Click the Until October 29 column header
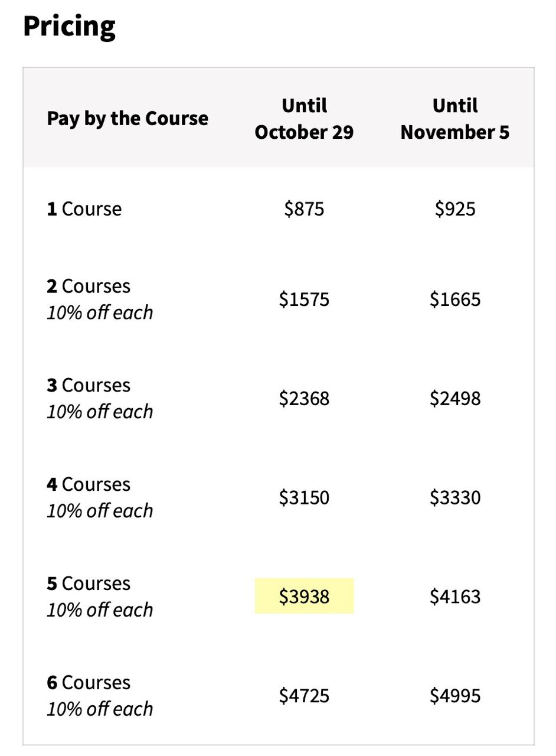 304,119
